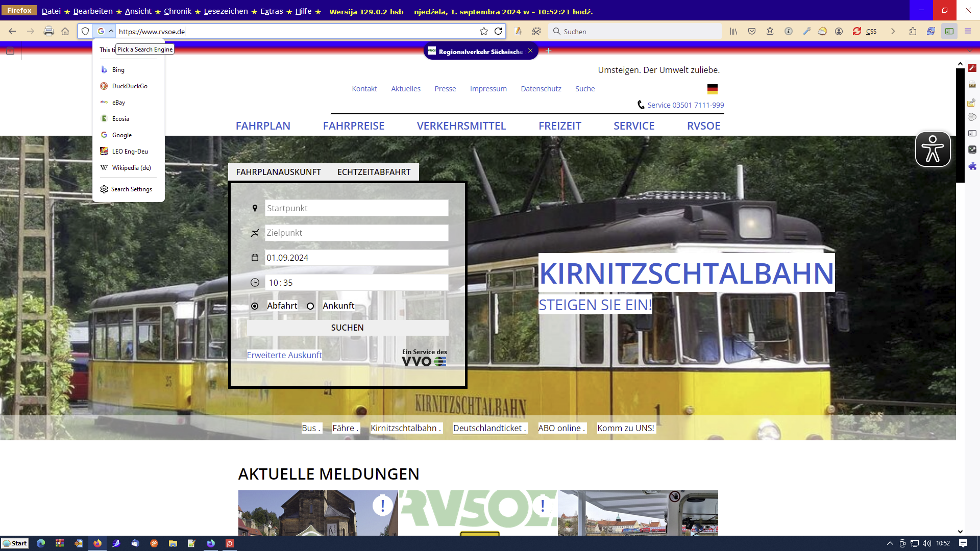Select the Abfahrt radio button
The image size is (980, 551).
tap(255, 306)
